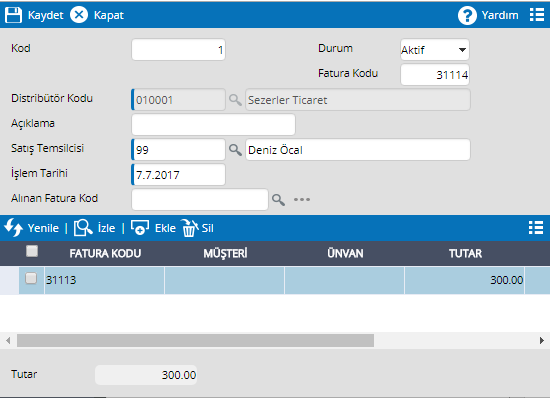Click the Kaydet floppy disk icon
Screen dimensions: 550x398
point(13,15)
